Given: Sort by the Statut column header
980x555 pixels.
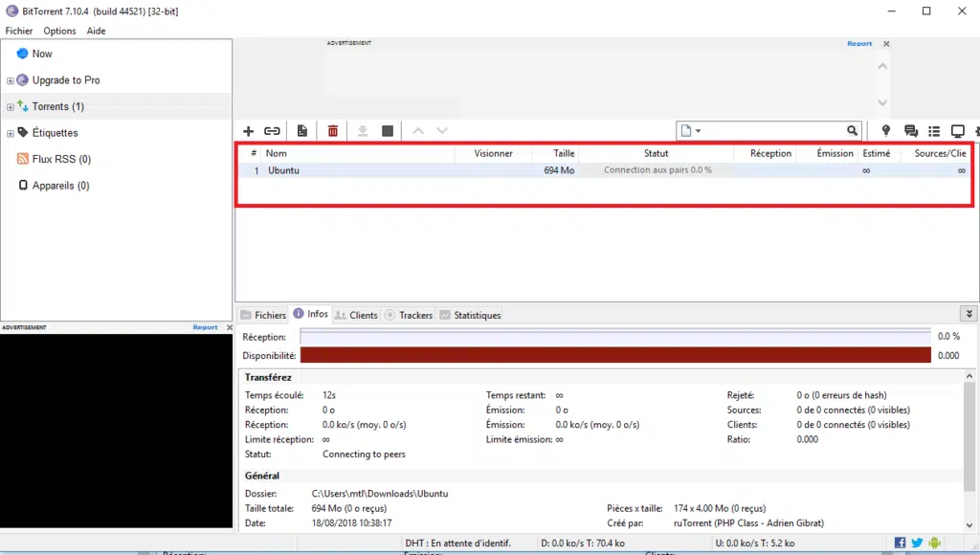Looking at the screenshot, I should [x=657, y=153].
